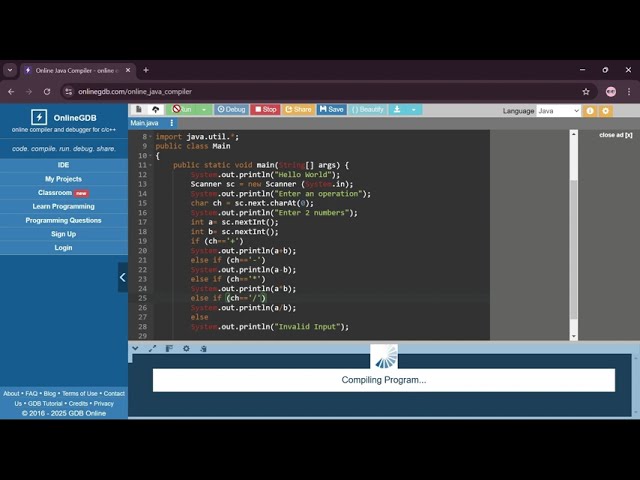Click line 15 with sc.next.charAt(0)
Image resolution: width=640 pixels, height=480 pixels.
click(x=252, y=203)
